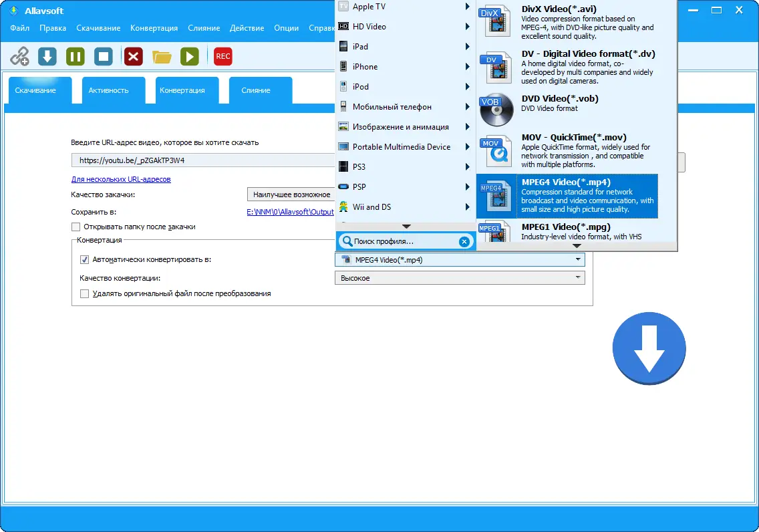Start download using blue arrow toolbar icon

47,56
